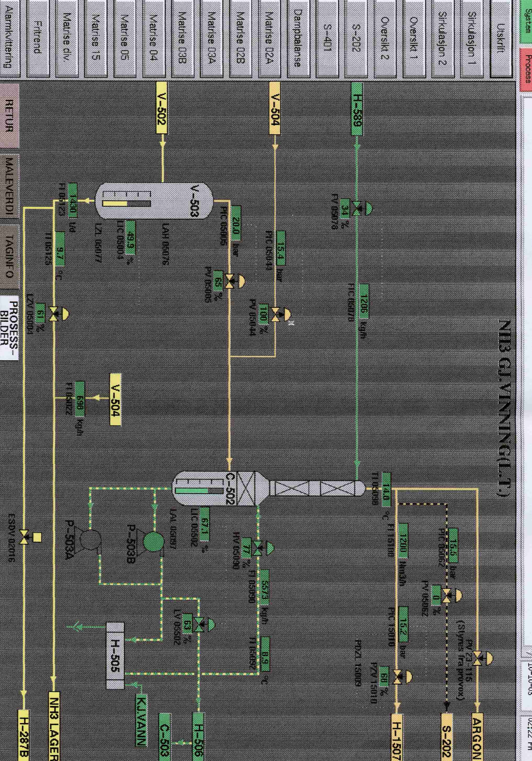Select the PZV 15010 valve symbol
The height and width of the screenshot is (761, 532).
tap(402, 677)
